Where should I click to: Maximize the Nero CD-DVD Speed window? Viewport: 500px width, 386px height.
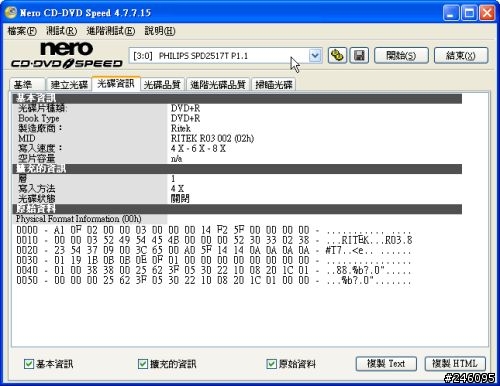pyautogui.click(x=469, y=13)
